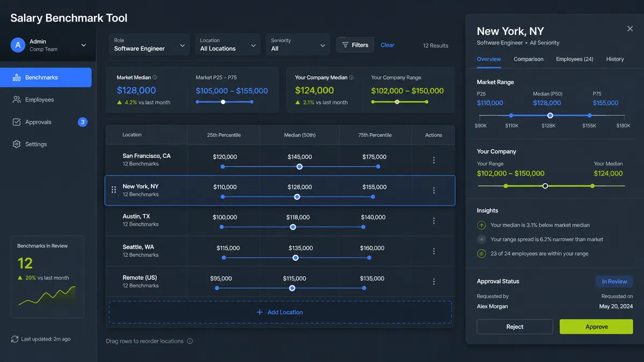Screen dimensions: 644x362
Task: Click info icon next to drag rows hint
Action: (189, 341)
